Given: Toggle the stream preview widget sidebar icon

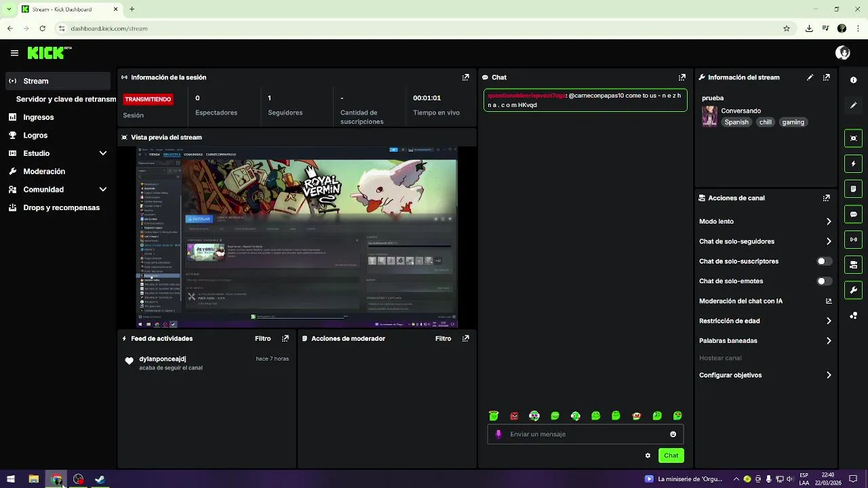Looking at the screenshot, I should click(x=853, y=138).
